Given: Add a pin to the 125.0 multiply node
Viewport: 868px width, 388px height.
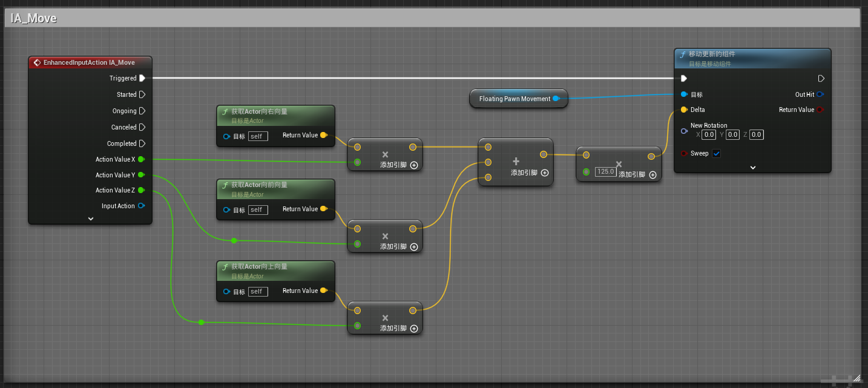Looking at the screenshot, I should coord(653,175).
